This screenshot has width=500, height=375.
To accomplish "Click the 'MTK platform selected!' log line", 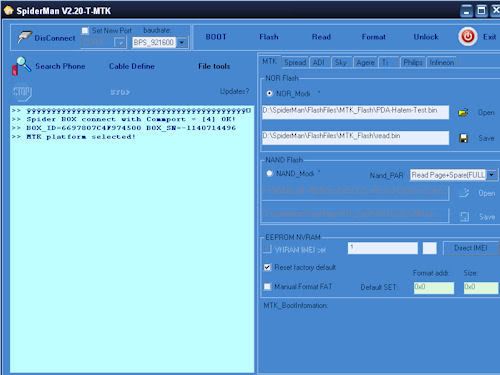I will pyautogui.click(x=81, y=137).
